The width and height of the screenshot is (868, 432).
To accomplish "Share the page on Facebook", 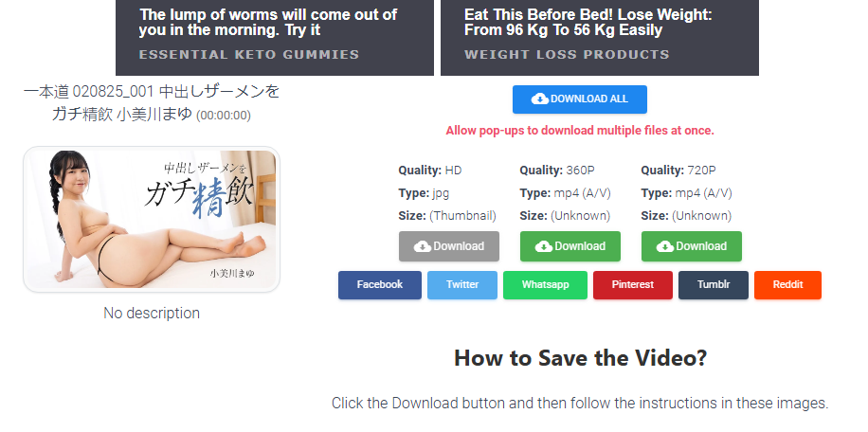I will pos(380,285).
